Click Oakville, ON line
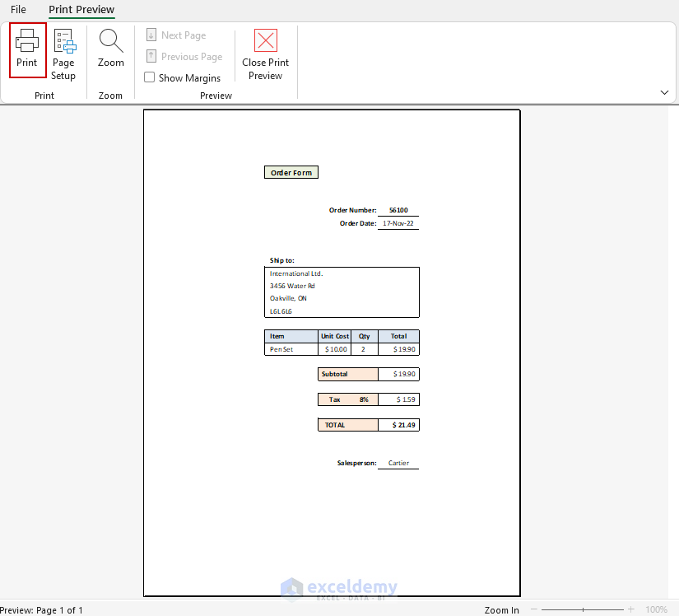 tap(288, 298)
